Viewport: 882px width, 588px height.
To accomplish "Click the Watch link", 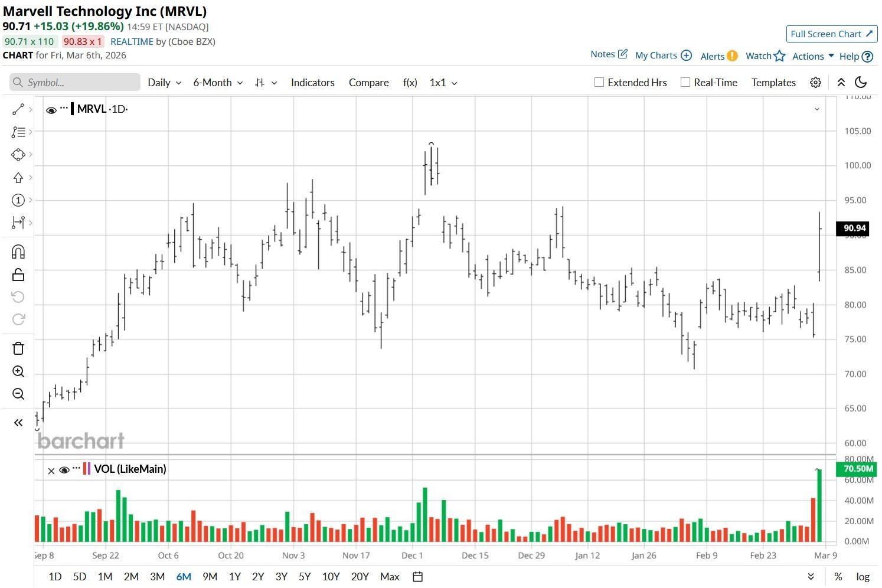I will [x=759, y=55].
